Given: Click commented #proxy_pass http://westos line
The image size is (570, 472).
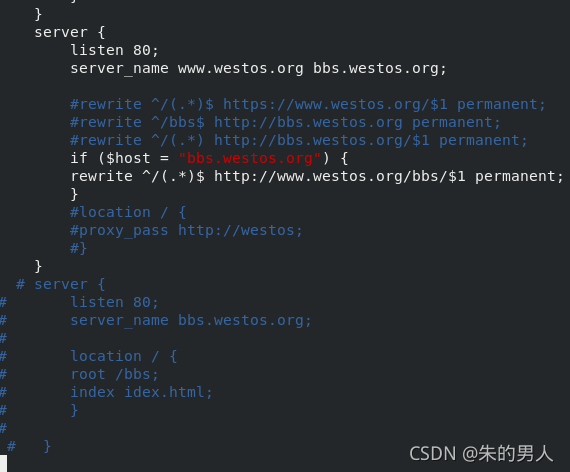Looking at the screenshot, I should pyautogui.click(x=186, y=231).
